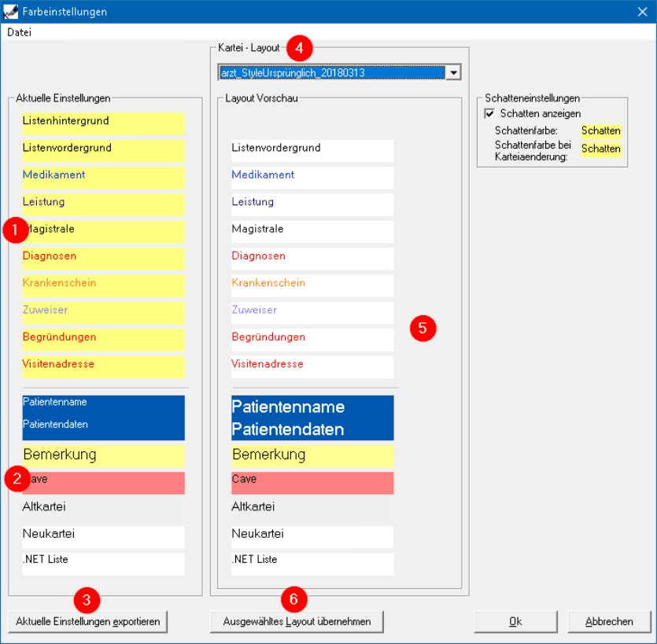This screenshot has width=657, height=644.
Task: Select the Cave row in Aktuelle Einstellungen
Action: coord(104,484)
